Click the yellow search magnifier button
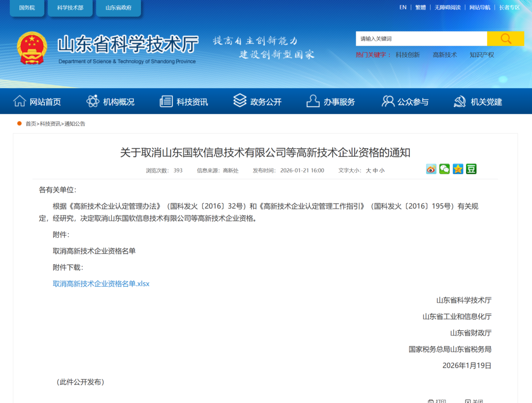Image resolution: width=532 pixels, height=403 pixels. (x=505, y=39)
